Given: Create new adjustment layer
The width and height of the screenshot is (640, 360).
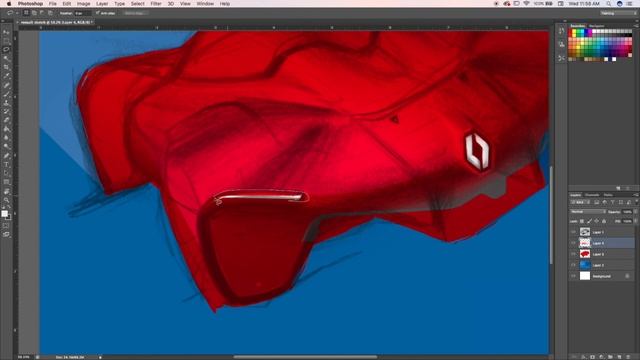Looking at the screenshot, I should tap(601, 357).
